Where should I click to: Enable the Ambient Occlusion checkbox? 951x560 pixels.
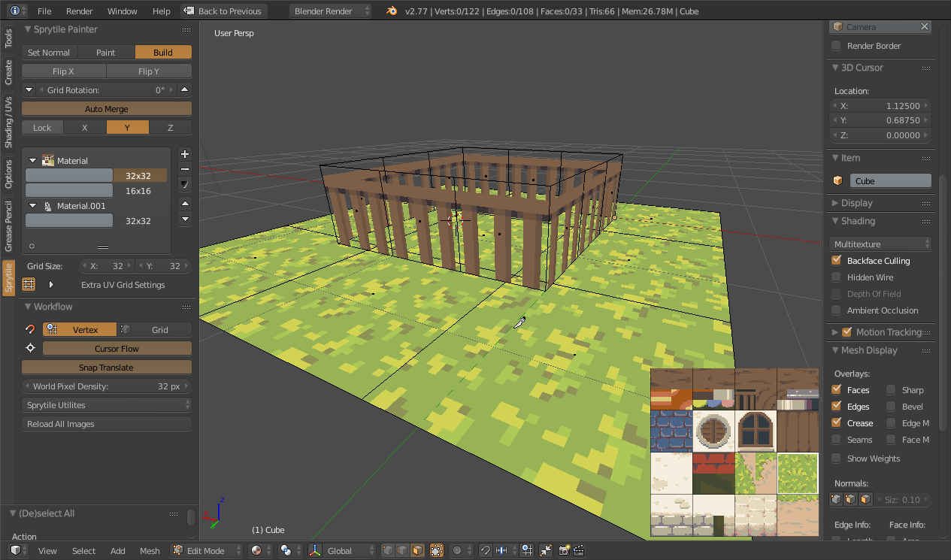coord(836,310)
